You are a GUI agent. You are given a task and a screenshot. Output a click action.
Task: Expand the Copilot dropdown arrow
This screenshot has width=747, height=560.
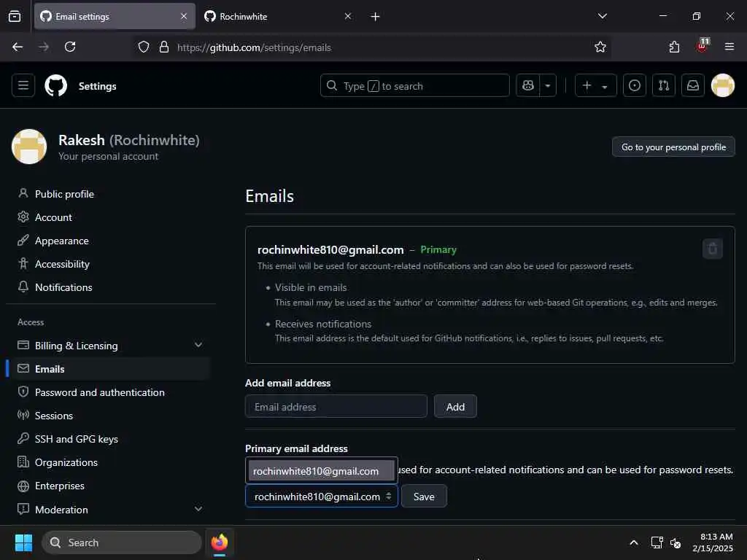coord(548,86)
